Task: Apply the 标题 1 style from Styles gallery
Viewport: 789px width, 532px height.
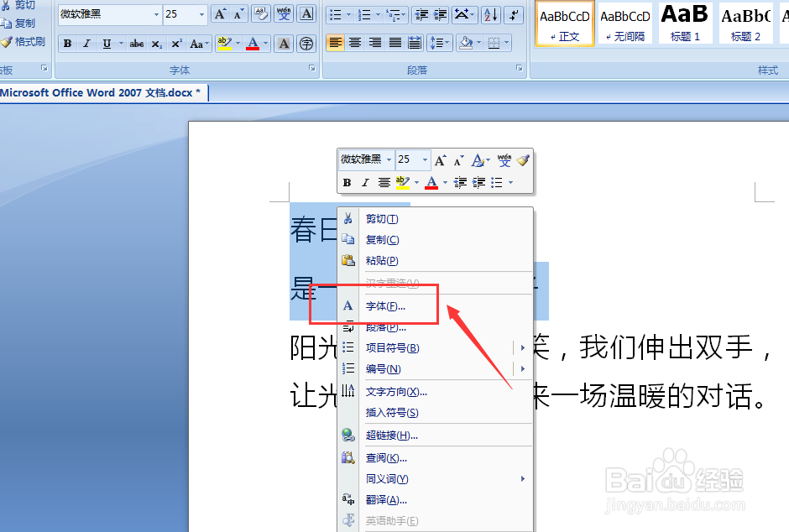Action: (684, 23)
